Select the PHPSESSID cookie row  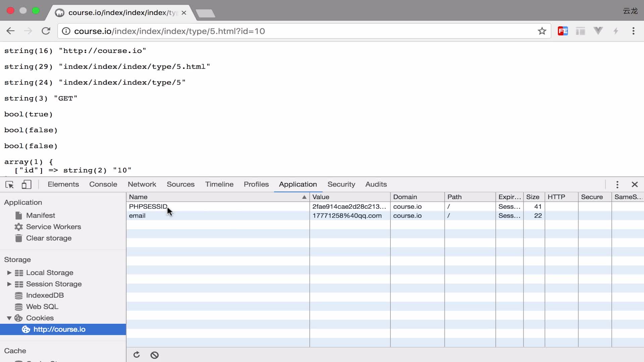pos(385,206)
